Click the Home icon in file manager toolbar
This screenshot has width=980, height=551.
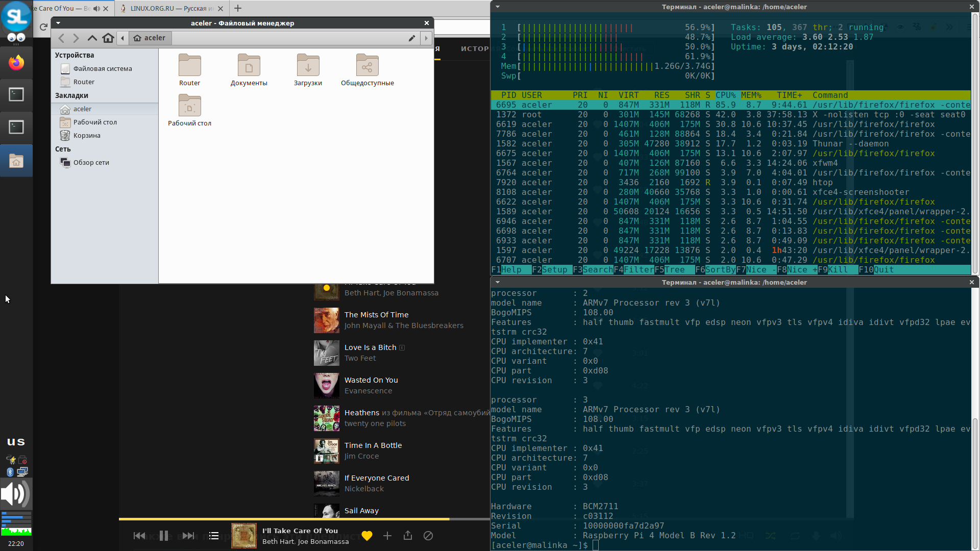tap(108, 38)
